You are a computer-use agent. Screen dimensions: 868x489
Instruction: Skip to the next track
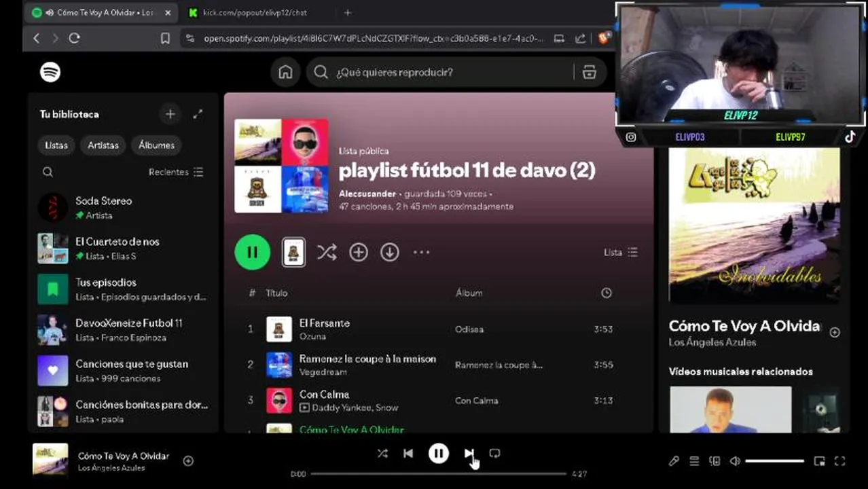click(469, 454)
